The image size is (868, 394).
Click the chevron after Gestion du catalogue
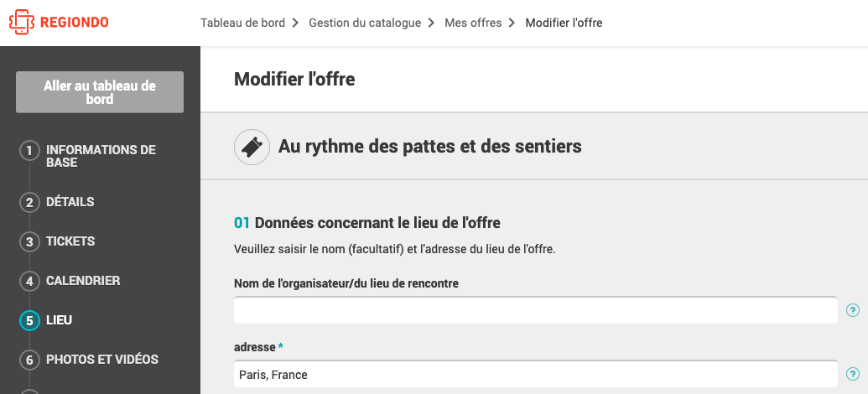pyautogui.click(x=431, y=23)
